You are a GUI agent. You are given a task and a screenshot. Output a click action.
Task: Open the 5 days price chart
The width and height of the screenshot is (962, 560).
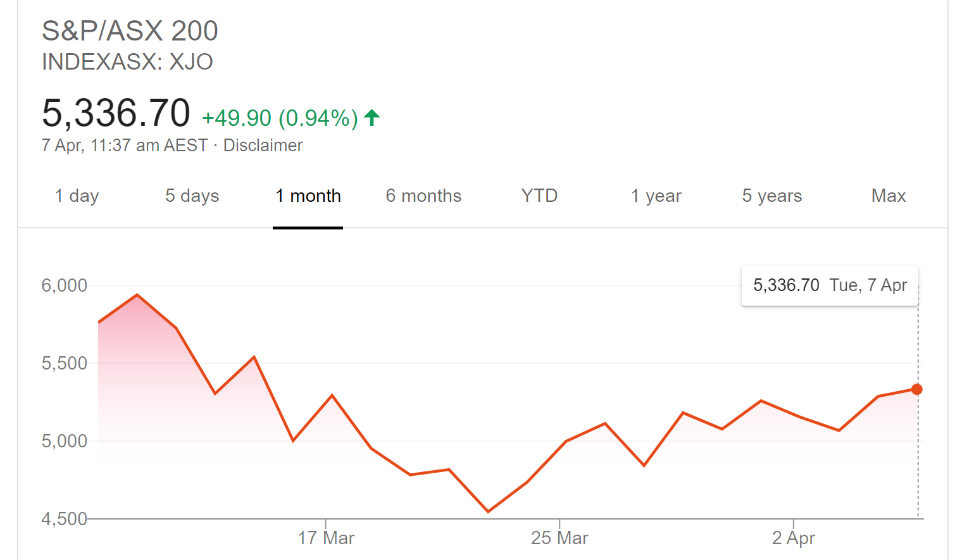pos(192,196)
